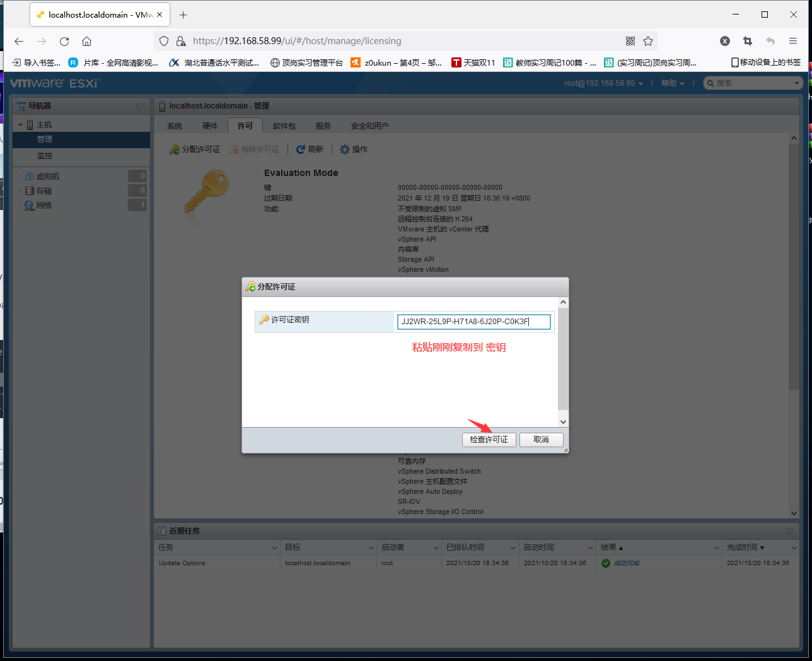Switch to the 服务 tab
The width and height of the screenshot is (812, 661).
tap(323, 126)
